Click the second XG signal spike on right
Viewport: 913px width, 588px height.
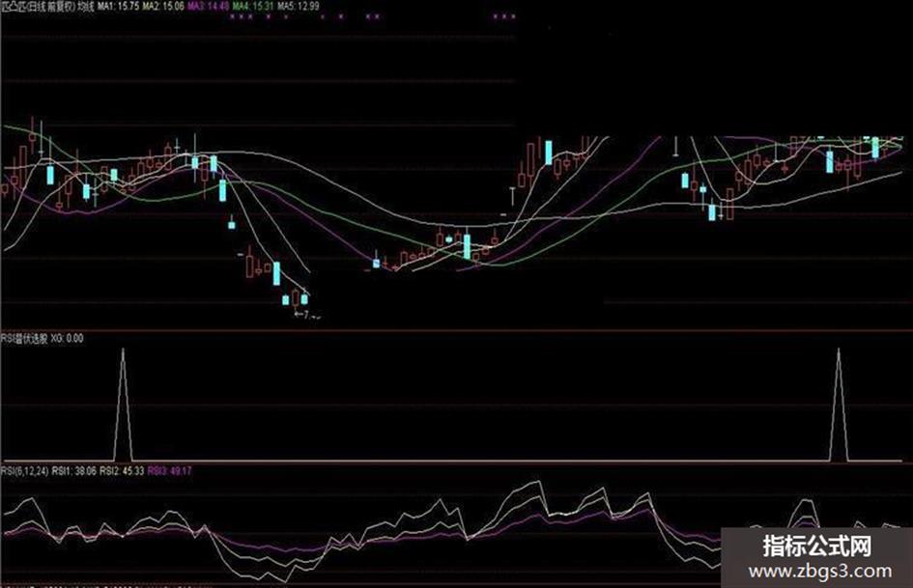tap(839, 404)
